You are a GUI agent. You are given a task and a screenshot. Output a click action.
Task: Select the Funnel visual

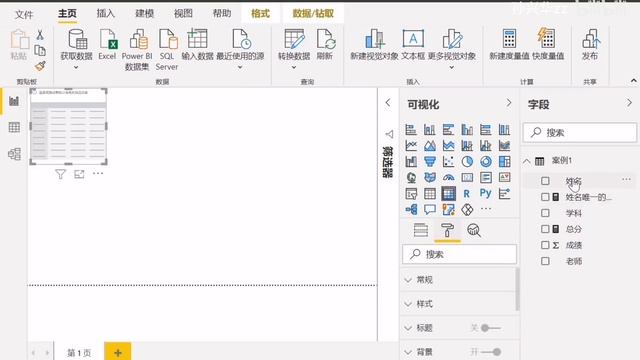pyautogui.click(x=429, y=162)
